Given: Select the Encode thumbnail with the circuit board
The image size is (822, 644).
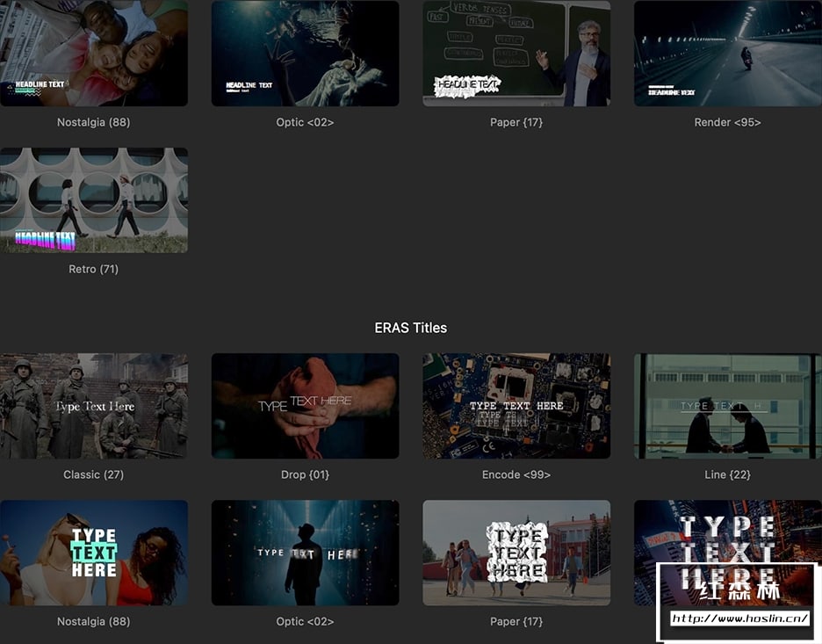Looking at the screenshot, I should (x=516, y=406).
